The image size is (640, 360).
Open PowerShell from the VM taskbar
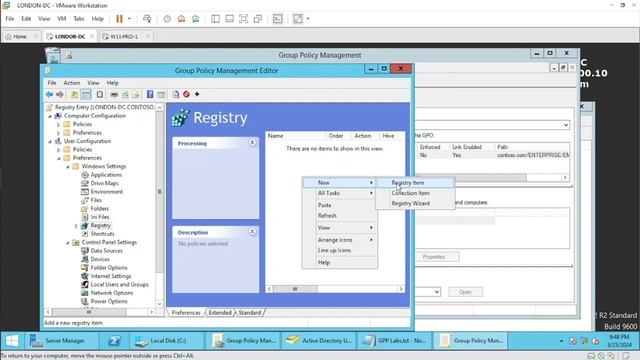pos(114,340)
